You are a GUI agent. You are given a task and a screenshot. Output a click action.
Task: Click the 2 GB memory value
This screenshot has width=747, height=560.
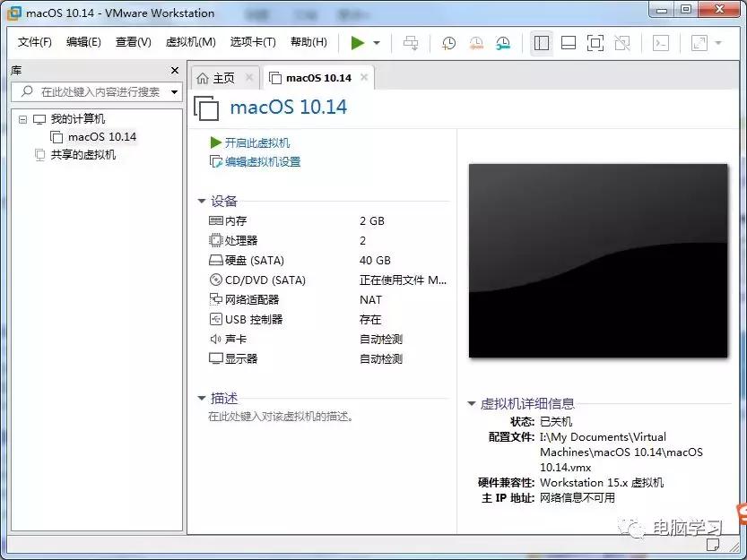point(372,221)
